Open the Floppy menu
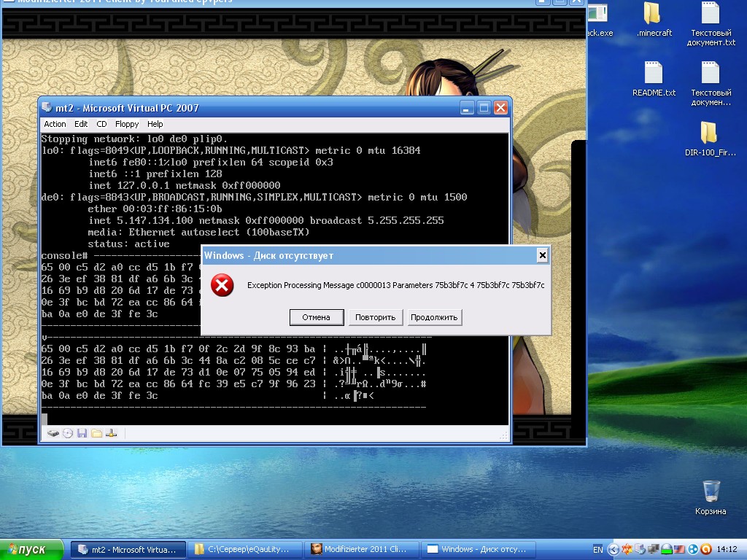The width and height of the screenshot is (747, 560). 127,124
